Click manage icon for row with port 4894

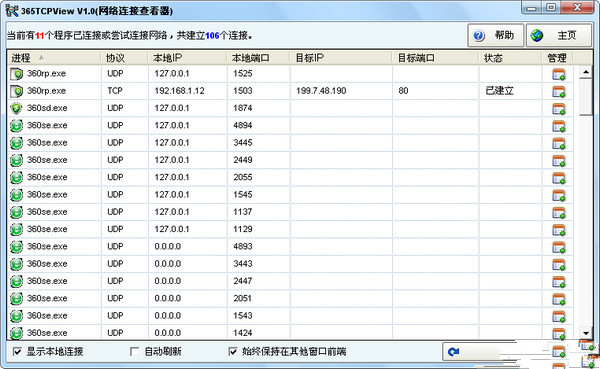[x=559, y=126]
